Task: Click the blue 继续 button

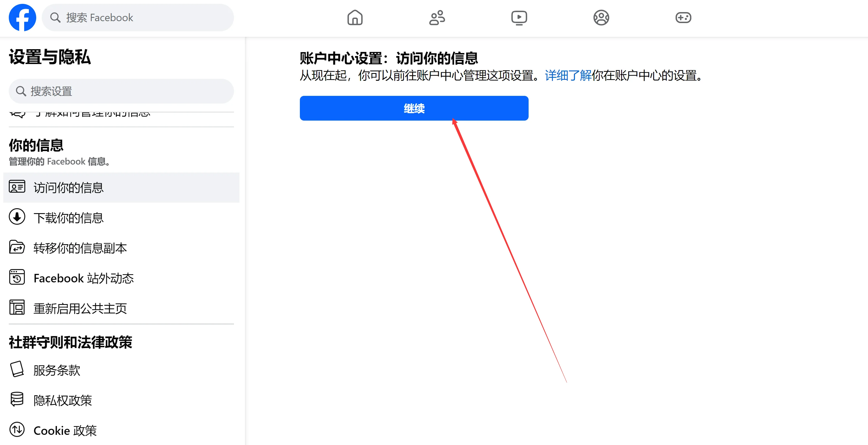Action: 414,108
